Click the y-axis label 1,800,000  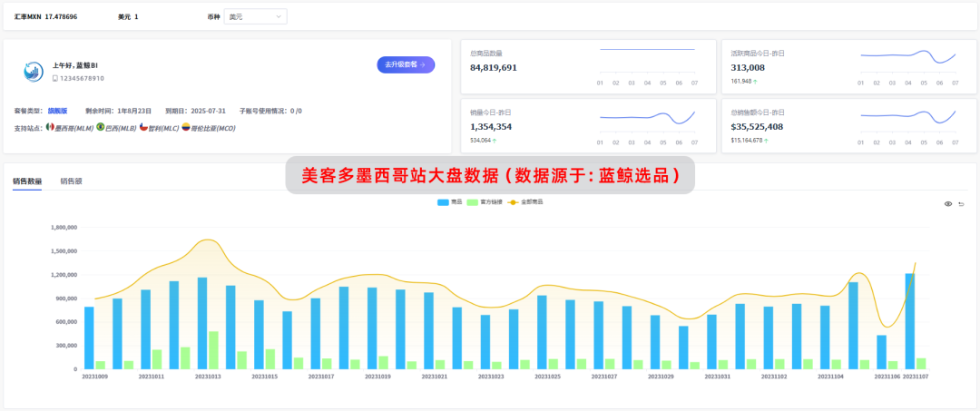pos(64,228)
